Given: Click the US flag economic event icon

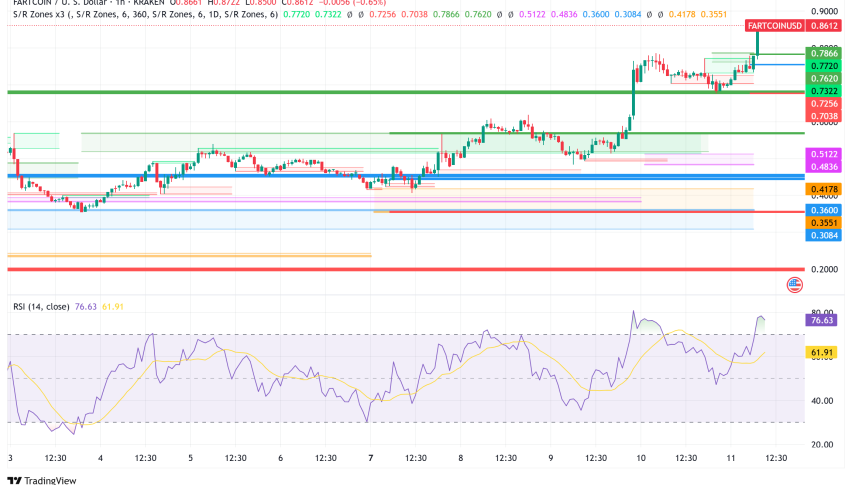Looking at the screenshot, I should pos(794,285).
